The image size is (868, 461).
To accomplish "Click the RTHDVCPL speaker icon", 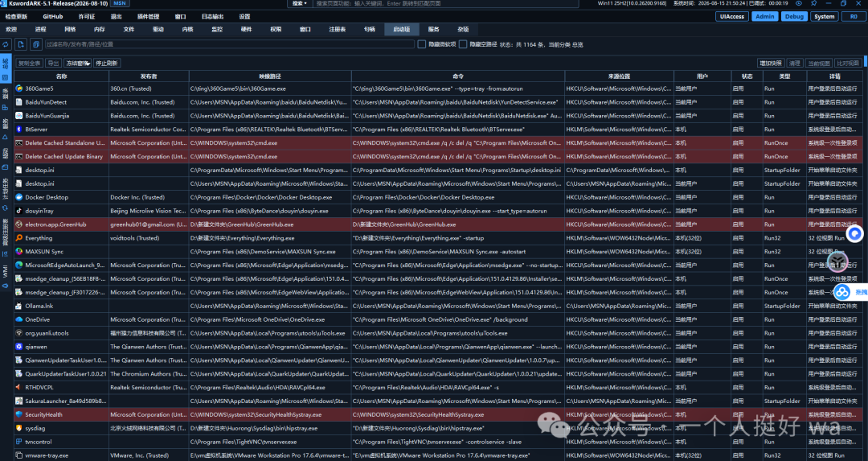I will [18, 387].
